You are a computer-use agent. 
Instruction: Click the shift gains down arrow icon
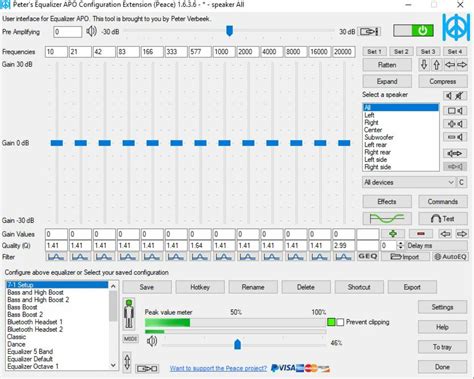(424, 65)
